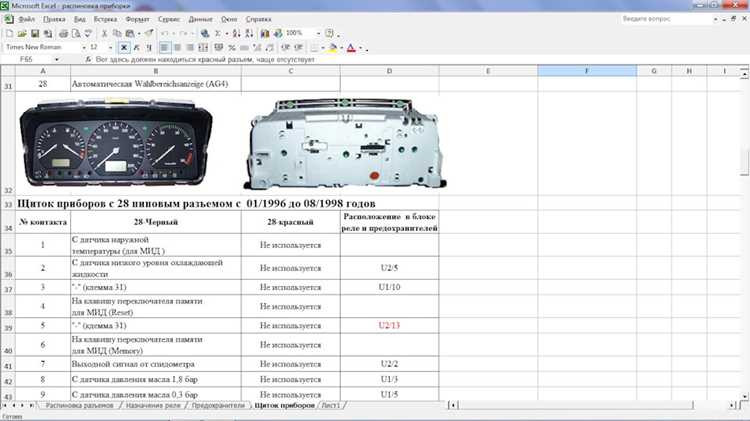Open the Вид menu

(x=79, y=19)
